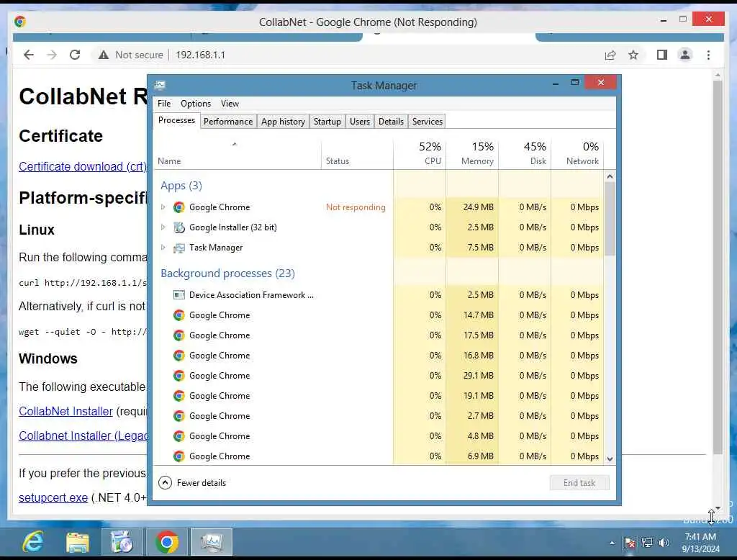Sort processes by Status column

(357, 155)
